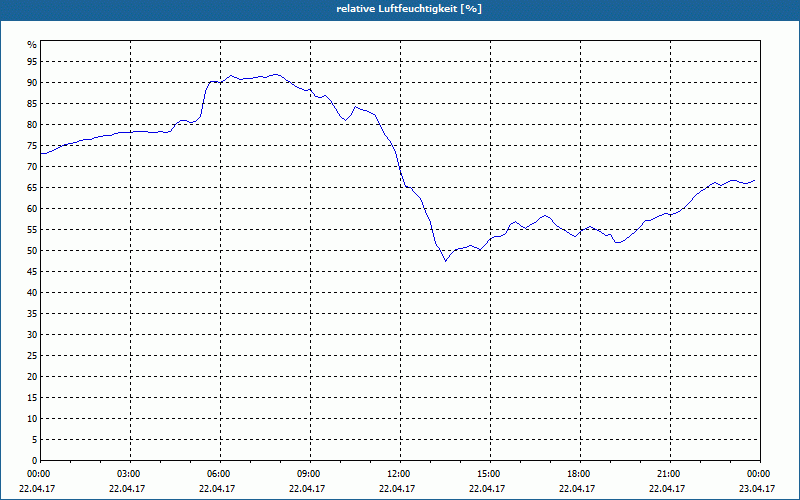Click the curve's end point at 23.04.17
This screenshot has width=800, height=500.
pos(754,181)
